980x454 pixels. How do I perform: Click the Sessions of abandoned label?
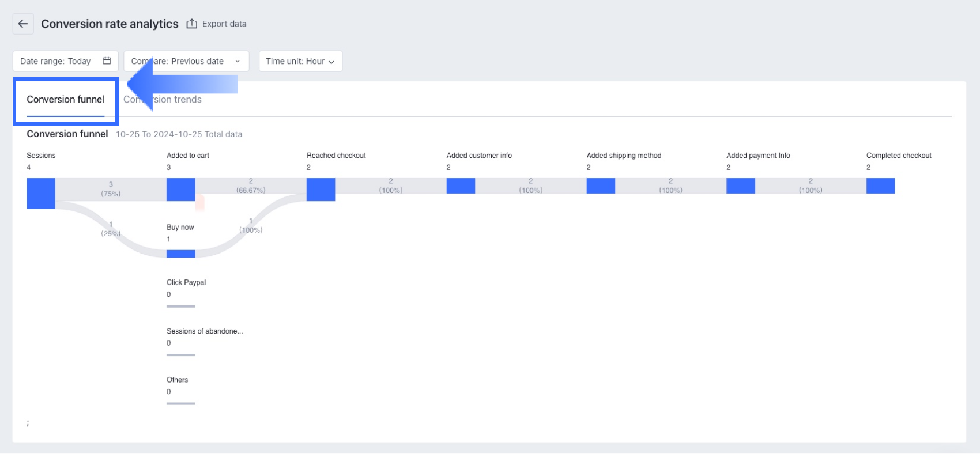(205, 331)
